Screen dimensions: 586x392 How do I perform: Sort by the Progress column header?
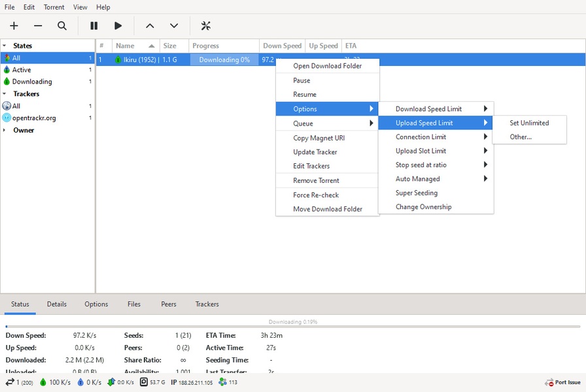click(224, 46)
